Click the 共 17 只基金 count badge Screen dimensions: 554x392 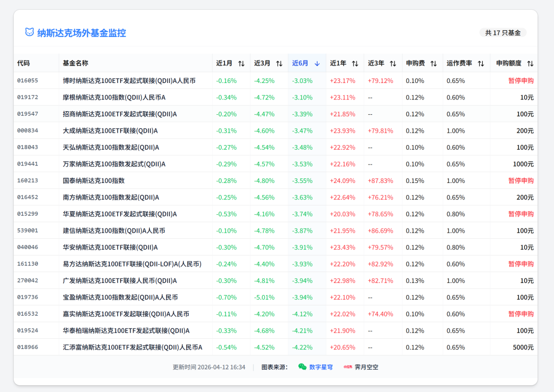[503, 33]
